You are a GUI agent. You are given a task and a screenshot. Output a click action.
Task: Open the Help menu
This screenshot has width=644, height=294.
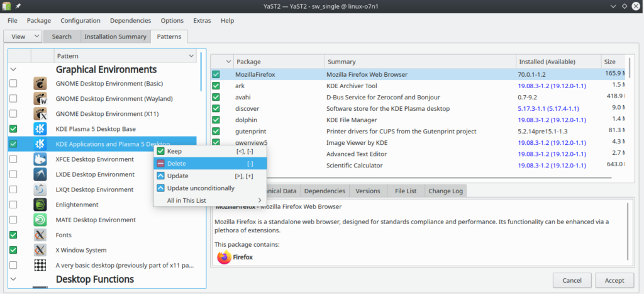tap(227, 21)
